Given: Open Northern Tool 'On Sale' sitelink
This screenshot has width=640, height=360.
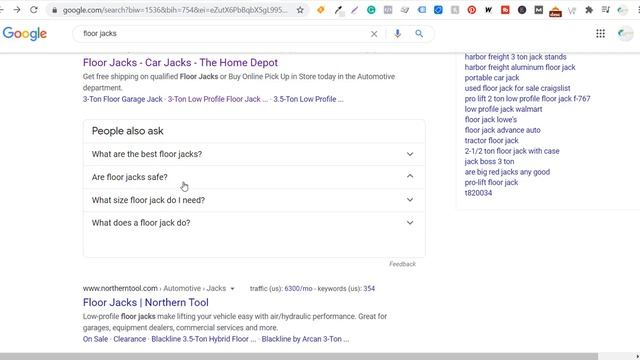Looking at the screenshot, I should point(96,339).
